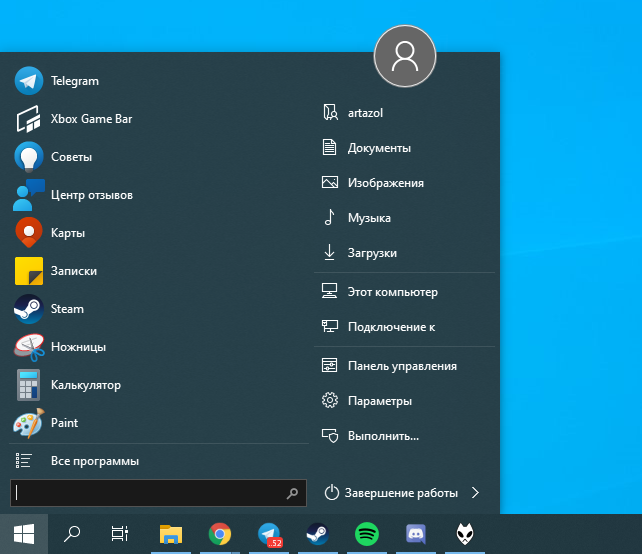Open foobar2000 alien-head icon on taskbar
The height and width of the screenshot is (554, 642).
click(x=465, y=534)
